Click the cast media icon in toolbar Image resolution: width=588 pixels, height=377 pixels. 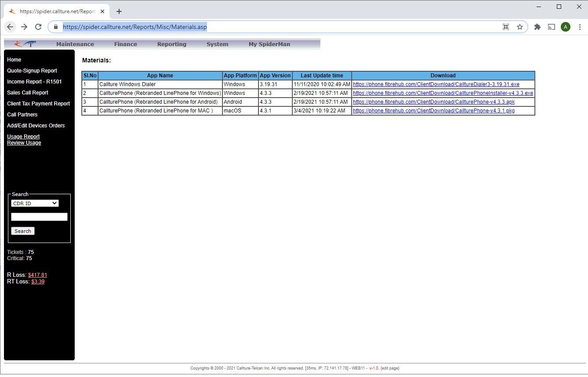click(x=551, y=27)
